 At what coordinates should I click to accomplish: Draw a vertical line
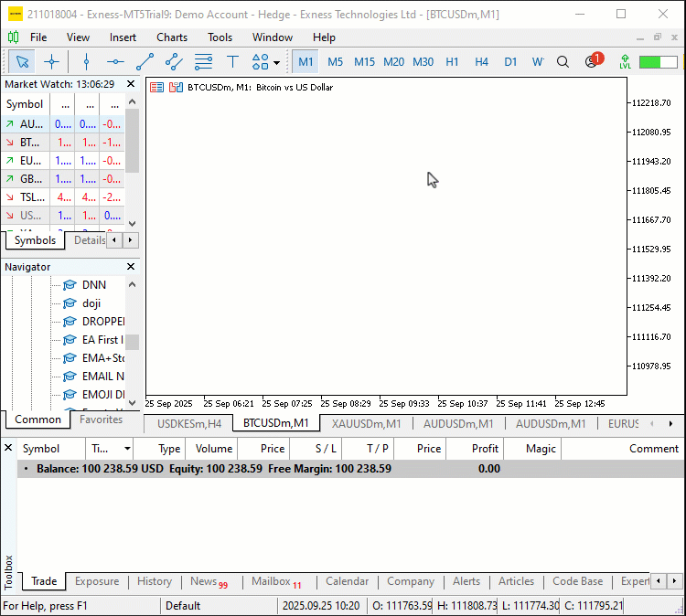86,61
